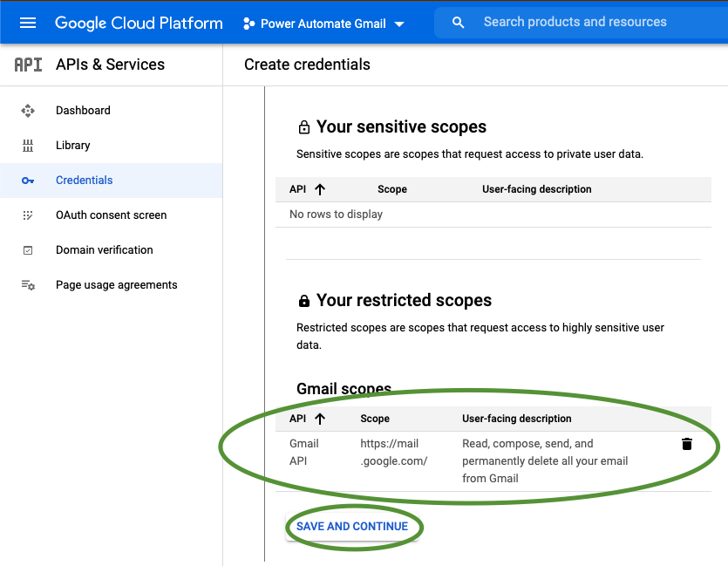
Task: Select the Dashboard sidebar icon
Action: click(28, 111)
